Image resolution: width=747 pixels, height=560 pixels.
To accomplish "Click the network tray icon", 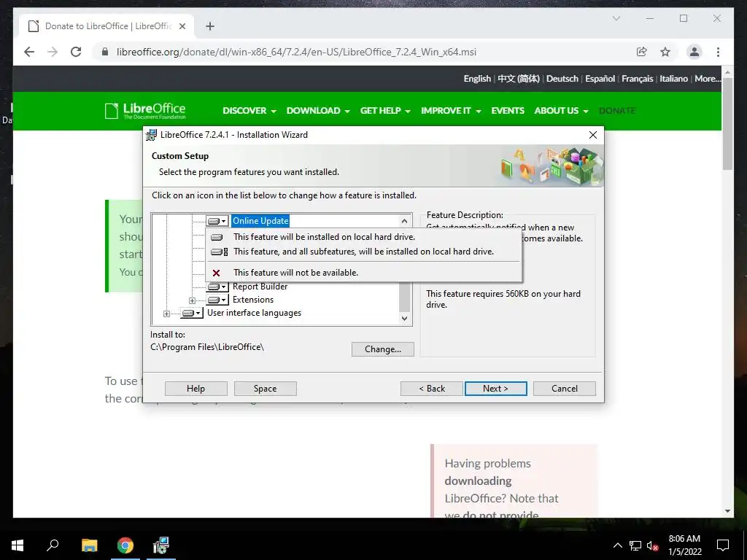I will [x=635, y=545].
